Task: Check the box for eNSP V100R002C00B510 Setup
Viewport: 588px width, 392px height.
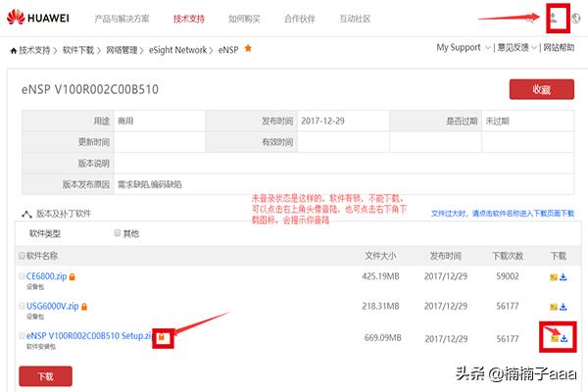Action: pyautogui.click(x=22, y=336)
